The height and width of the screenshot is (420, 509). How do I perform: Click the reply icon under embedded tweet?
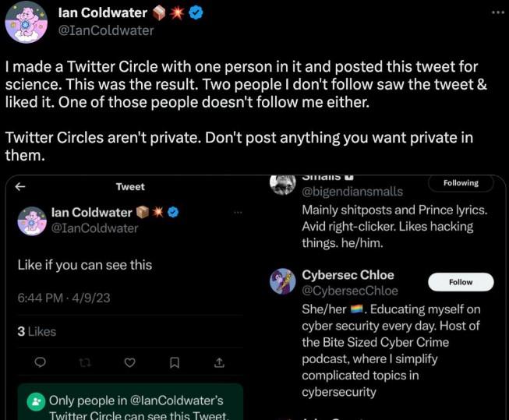(x=41, y=362)
